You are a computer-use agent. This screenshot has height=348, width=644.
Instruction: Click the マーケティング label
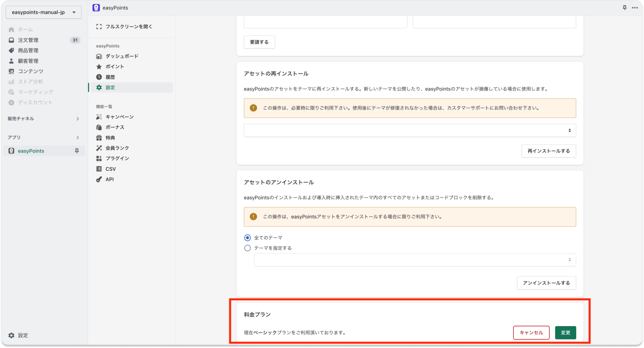(36, 92)
